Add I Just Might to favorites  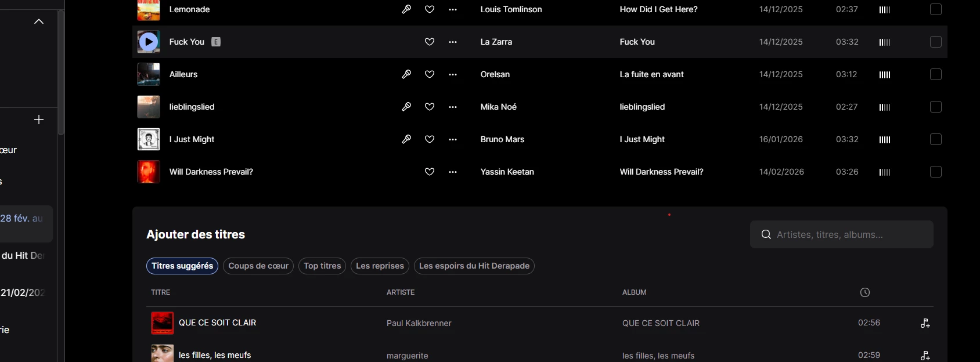(430, 139)
